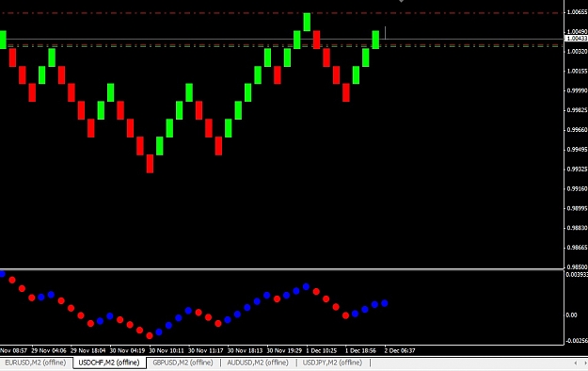Image resolution: width=588 pixels, height=371 pixels.
Task: Select the lowest red candle on the chart
Action: click(x=150, y=164)
